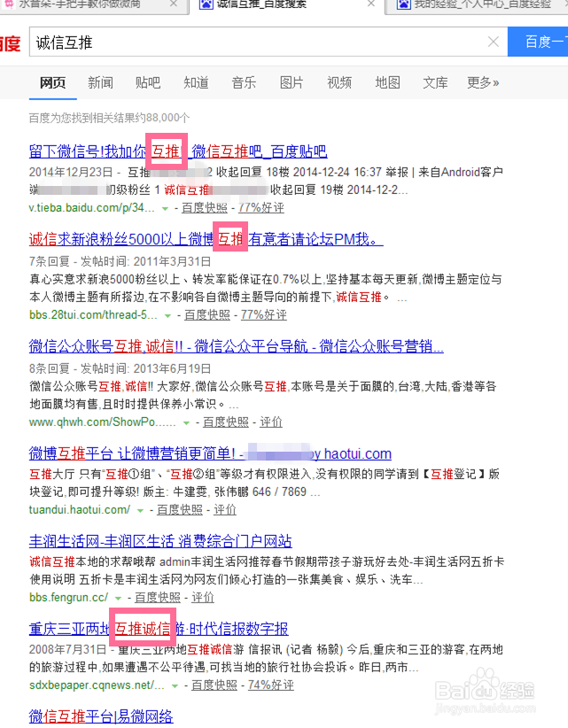Select the 地图 tab
This screenshot has height=728, width=568.
click(387, 82)
